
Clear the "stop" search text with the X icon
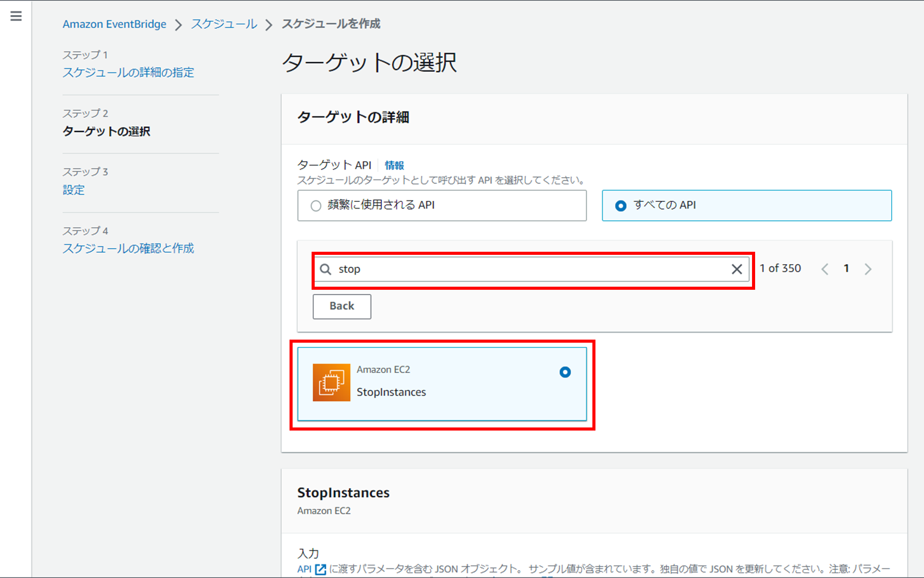pos(737,269)
